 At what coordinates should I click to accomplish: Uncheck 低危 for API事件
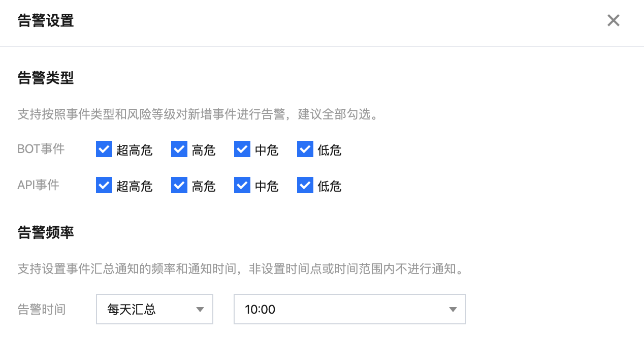click(x=305, y=186)
